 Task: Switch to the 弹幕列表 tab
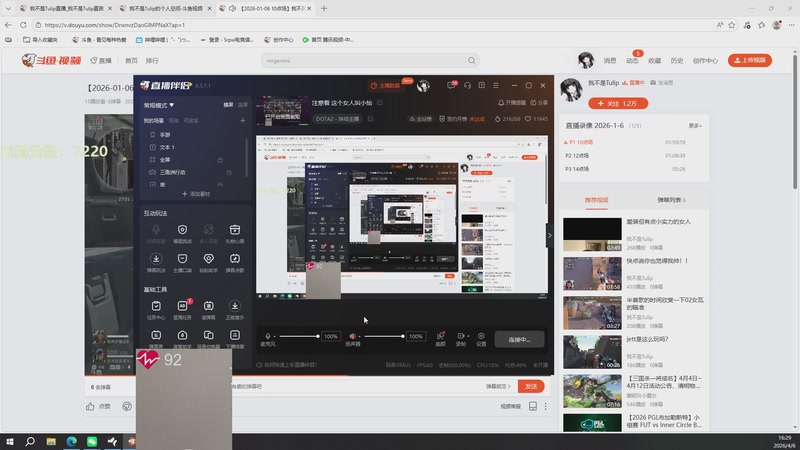[x=671, y=200]
